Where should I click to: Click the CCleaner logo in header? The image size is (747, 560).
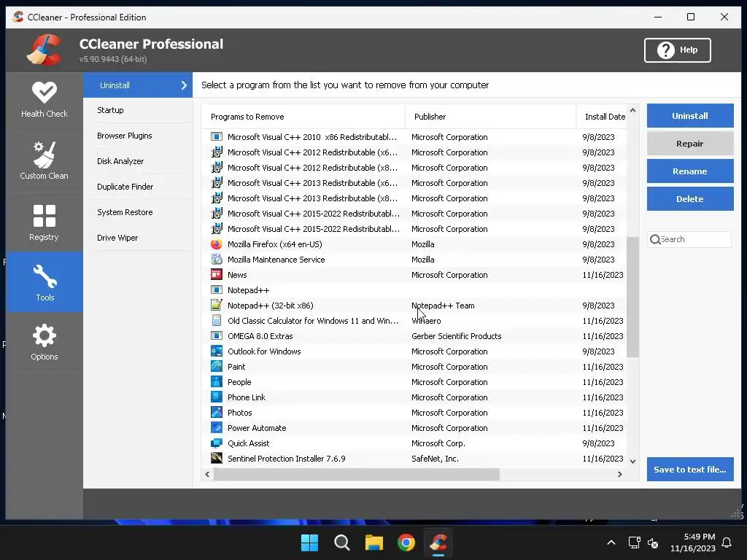point(44,50)
